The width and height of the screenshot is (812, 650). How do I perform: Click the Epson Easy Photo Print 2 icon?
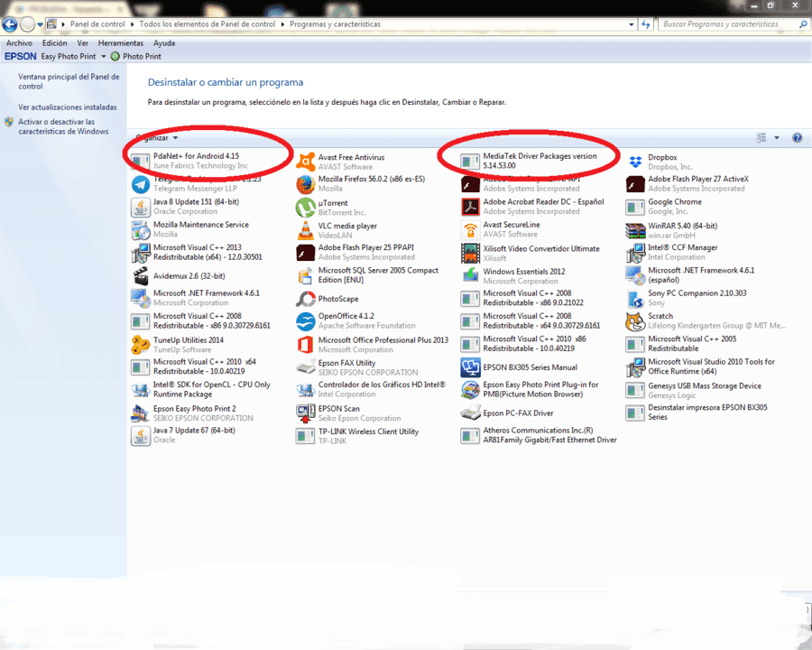tap(141, 413)
